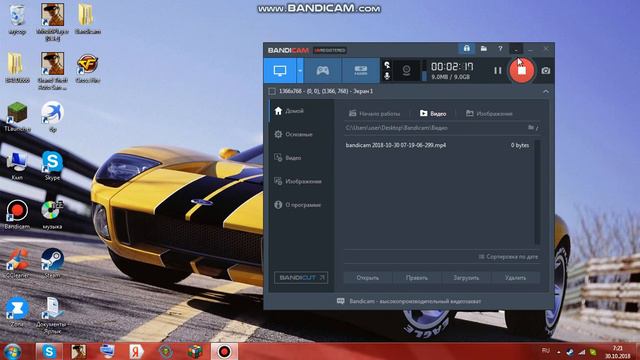Image resolution: width=640 pixels, height=360 pixels.
Task: Click the Bandicam taskbar button
Action: 224,351
